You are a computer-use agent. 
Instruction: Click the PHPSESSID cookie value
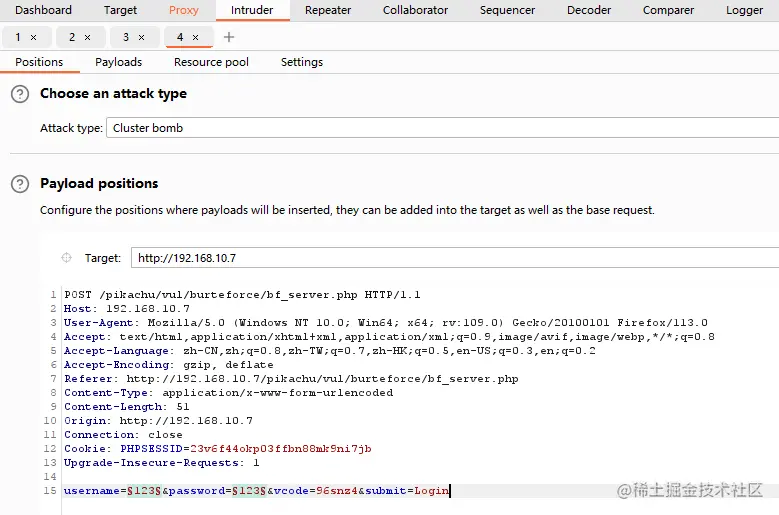[281, 448]
